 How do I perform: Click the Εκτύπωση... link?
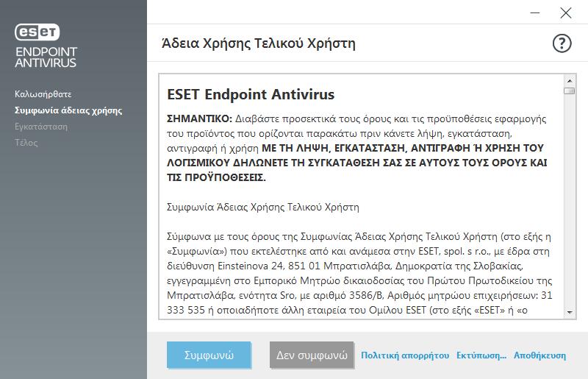[481, 355]
